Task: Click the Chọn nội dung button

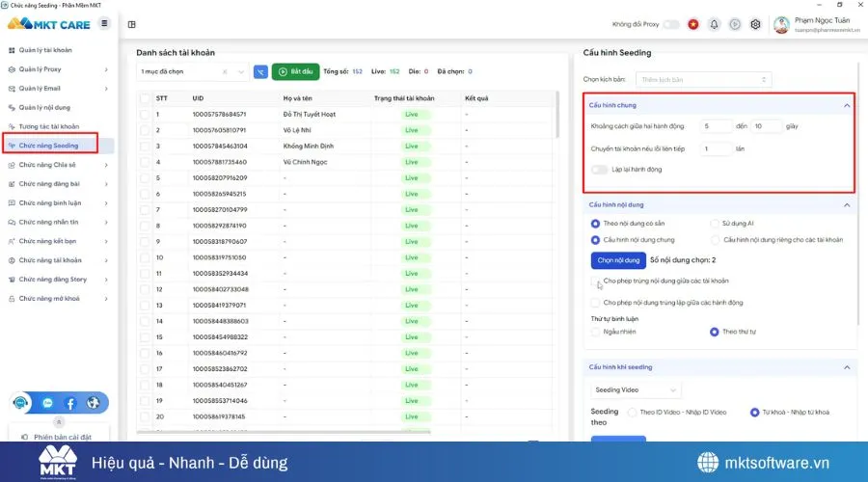Action: pyautogui.click(x=618, y=260)
